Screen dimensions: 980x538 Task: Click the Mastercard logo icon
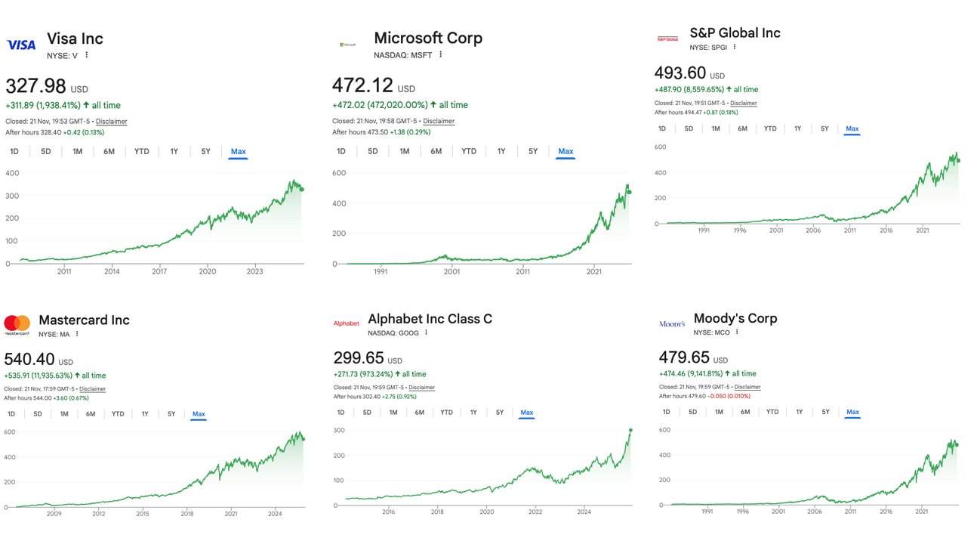coord(17,325)
